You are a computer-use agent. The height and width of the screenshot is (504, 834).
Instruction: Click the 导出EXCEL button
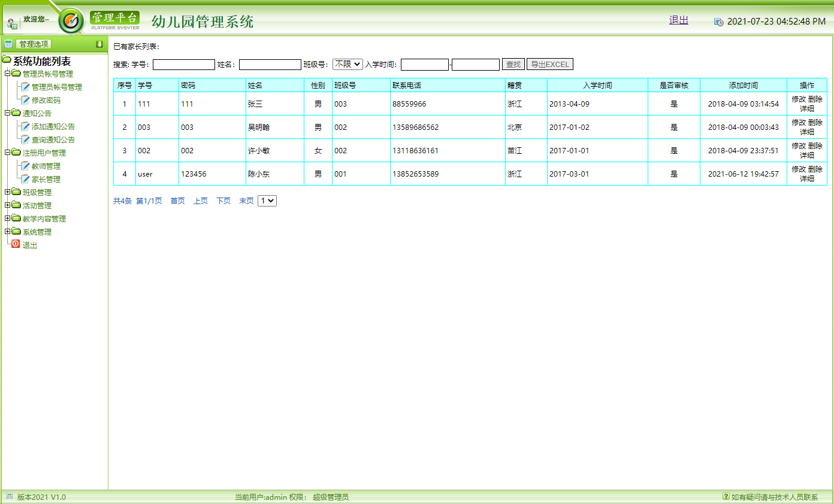[549, 64]
